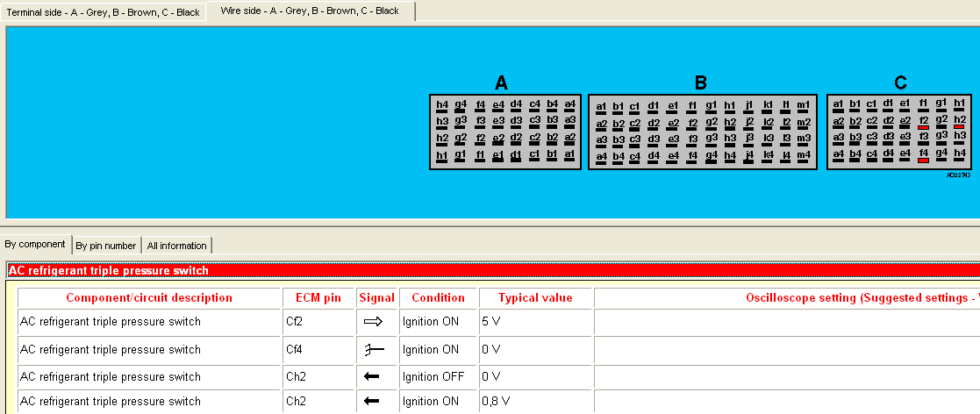The image size is (980, 414).
Task: Click the Typical value column header
Action: coord(535,298)
